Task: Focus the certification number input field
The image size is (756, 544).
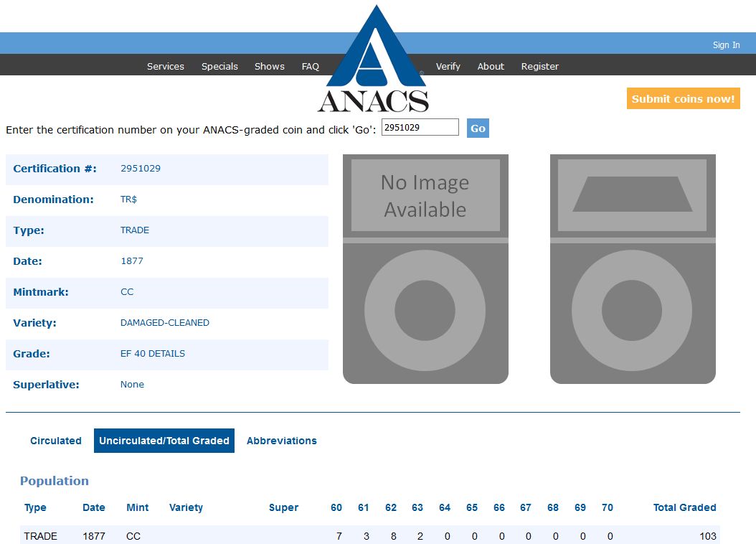Action: coord(420,127)
